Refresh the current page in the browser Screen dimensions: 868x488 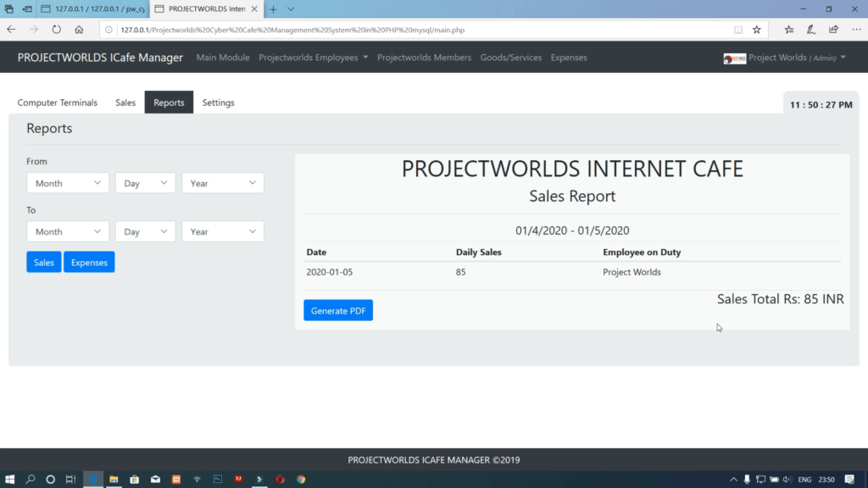coord(55,28)
